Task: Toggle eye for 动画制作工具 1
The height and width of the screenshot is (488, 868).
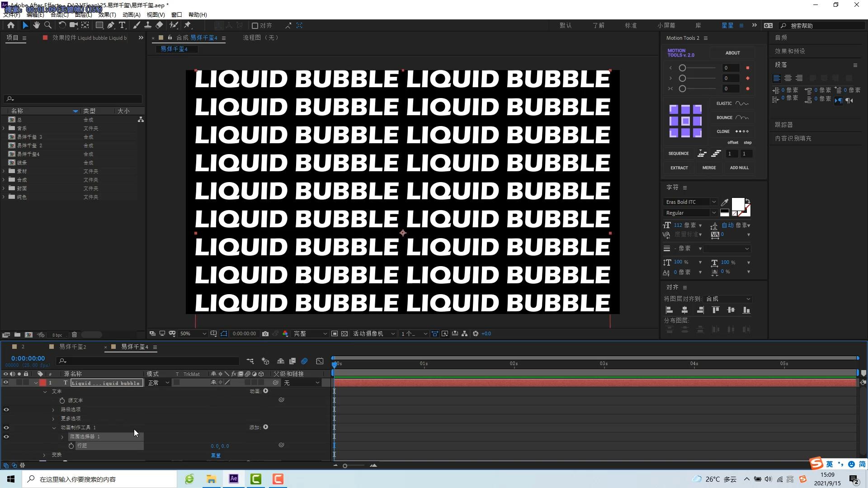Action: (x=6, y=427)
